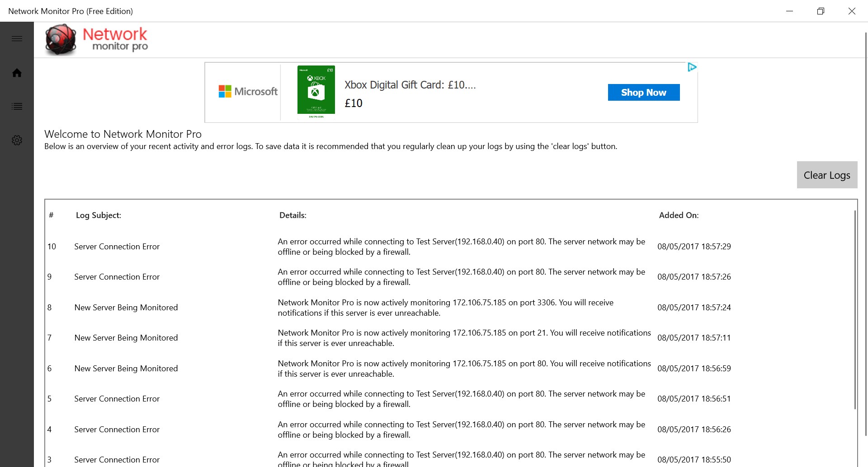Open the Xbox gift card image
Image resolution: width=868 pixels, height=467 pixels.
pos(316,90)
